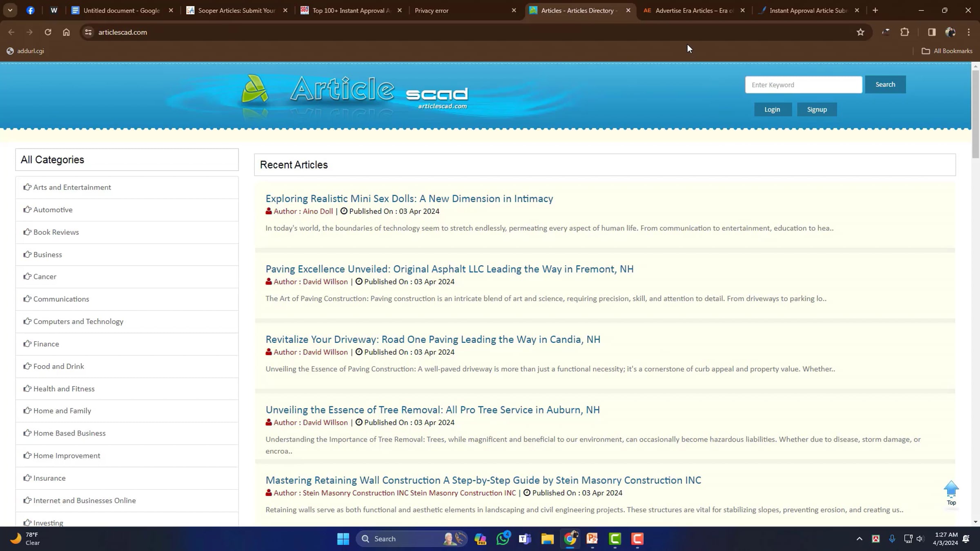Bookmark this page with star icon

pyautogui.click(x=860, y=32)
